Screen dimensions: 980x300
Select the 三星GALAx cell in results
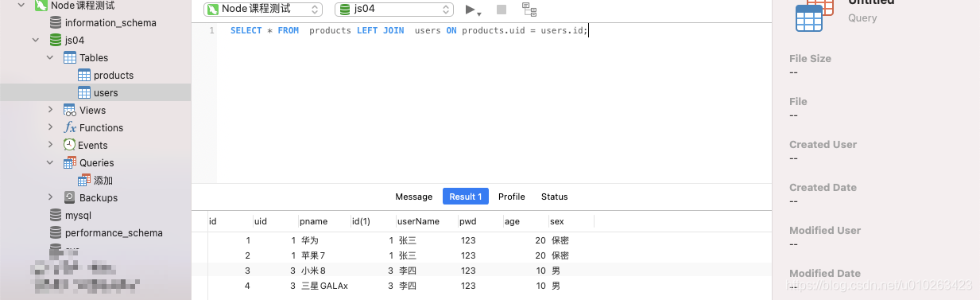[x=324, y=286]
